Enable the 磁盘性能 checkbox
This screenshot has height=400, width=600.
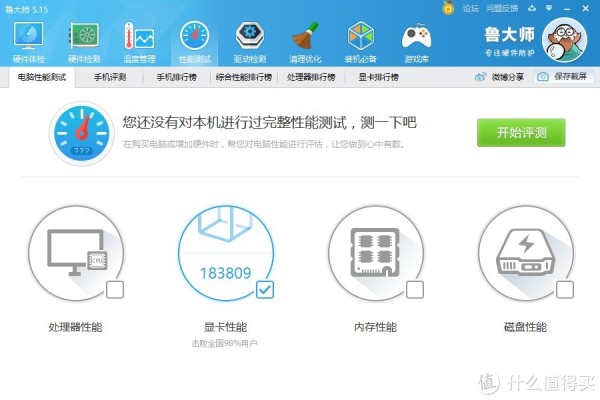tap(565, 290)
